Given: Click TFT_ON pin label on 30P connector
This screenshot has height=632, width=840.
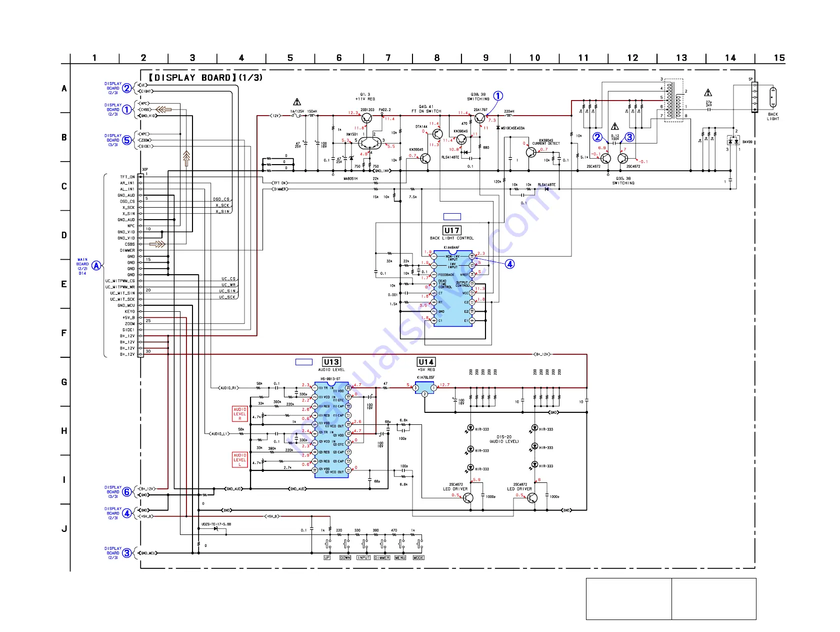Looking at the screenshot, I should 127,177.
